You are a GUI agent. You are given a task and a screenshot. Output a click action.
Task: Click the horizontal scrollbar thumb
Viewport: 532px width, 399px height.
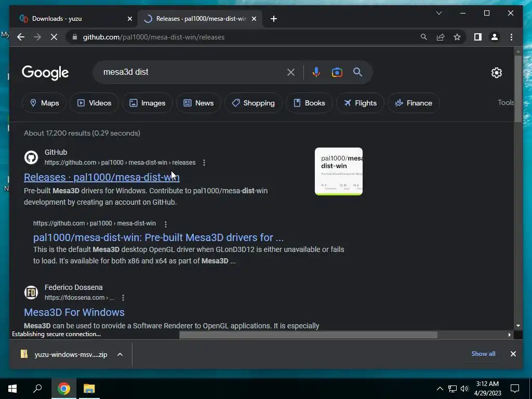coord(308,335)
